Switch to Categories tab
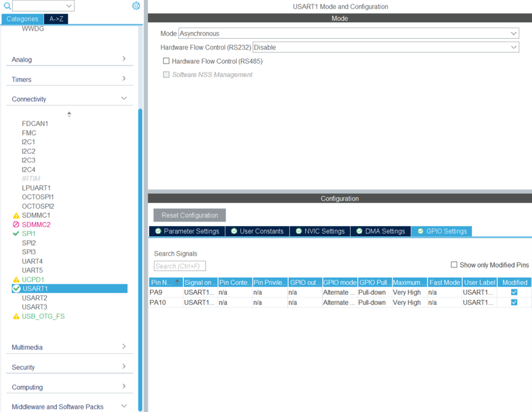Screen dimensions: 532x412 (22, 19)
